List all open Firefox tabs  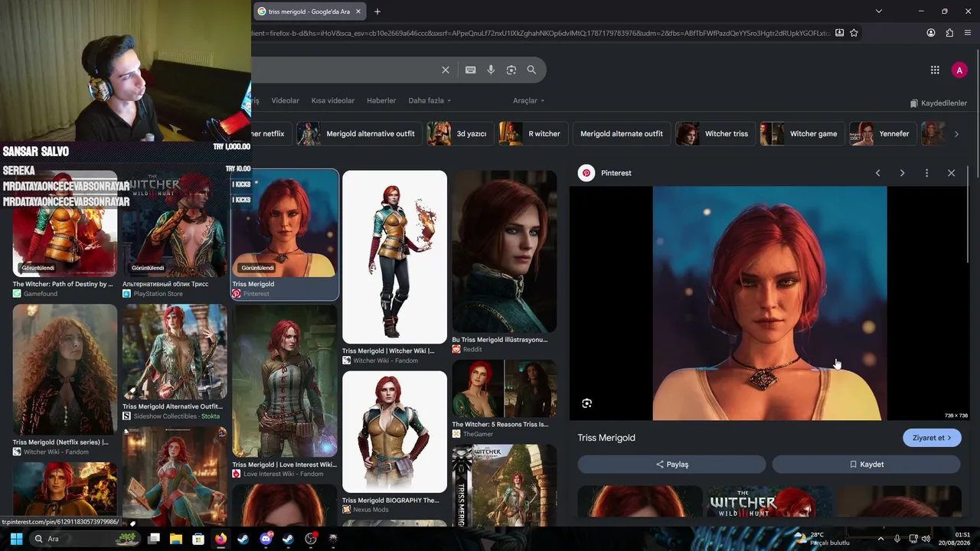[879, 11]
